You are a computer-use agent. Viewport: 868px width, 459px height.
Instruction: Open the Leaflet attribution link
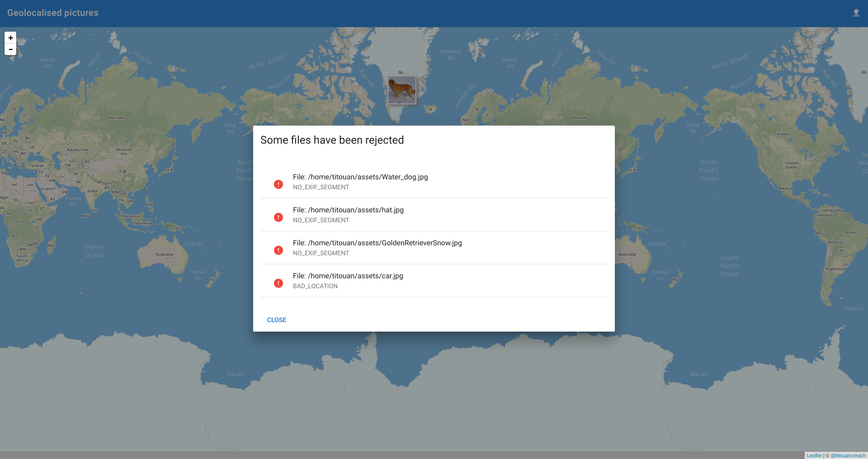(x=814, y=455)
